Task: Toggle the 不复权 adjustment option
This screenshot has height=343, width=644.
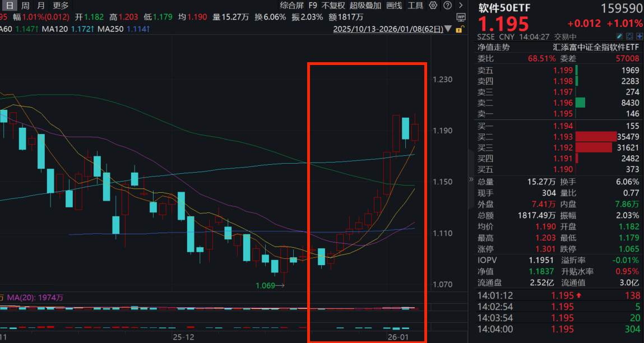Action: 333,6
